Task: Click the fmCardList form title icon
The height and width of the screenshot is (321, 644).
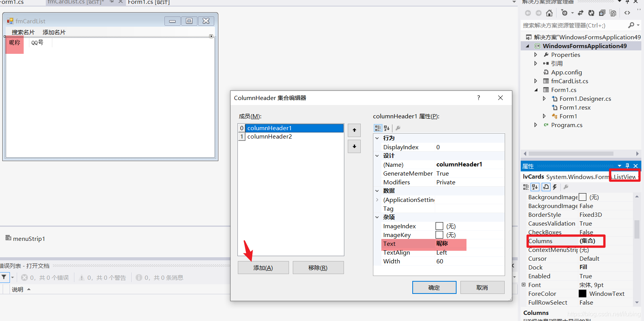Action: tap(10, 21)
